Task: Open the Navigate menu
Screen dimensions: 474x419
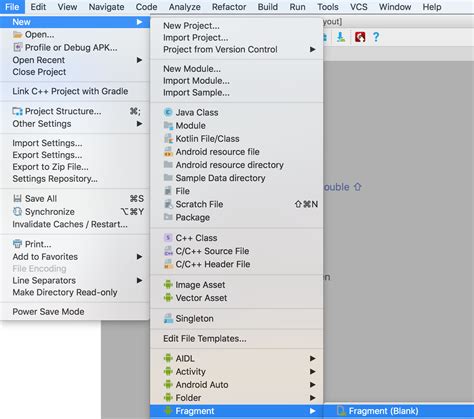Action: click(x=106, y=7)
